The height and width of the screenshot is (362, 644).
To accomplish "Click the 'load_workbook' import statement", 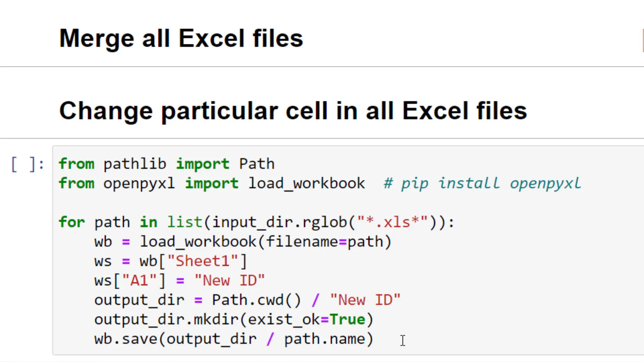I will click(306, 183).
